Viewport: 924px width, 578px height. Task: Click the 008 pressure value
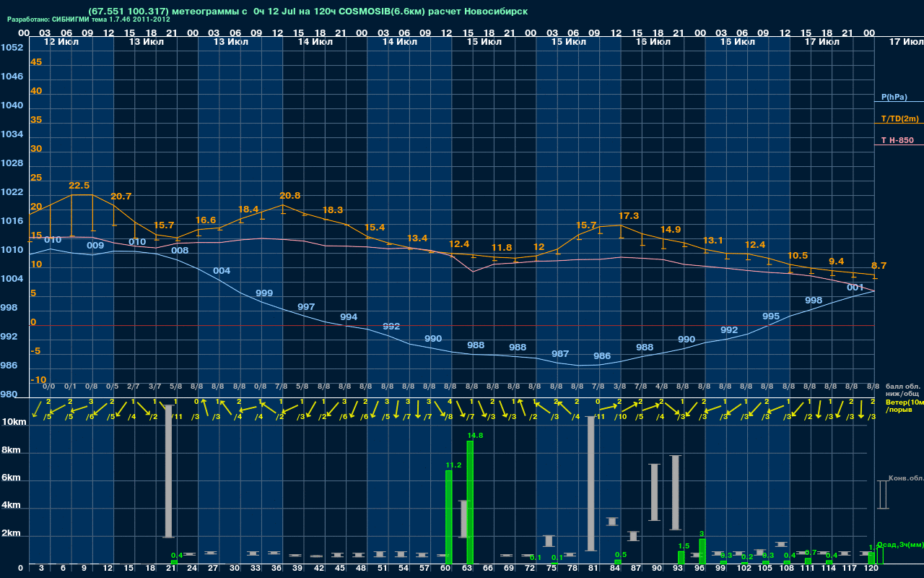pyautogui.click(x=180, y=251)
